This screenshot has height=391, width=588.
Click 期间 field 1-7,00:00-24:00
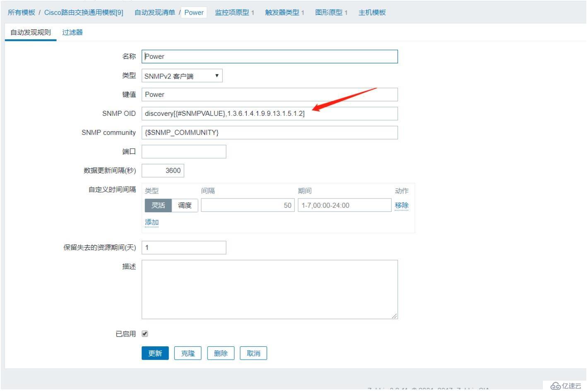coord(345,205)
